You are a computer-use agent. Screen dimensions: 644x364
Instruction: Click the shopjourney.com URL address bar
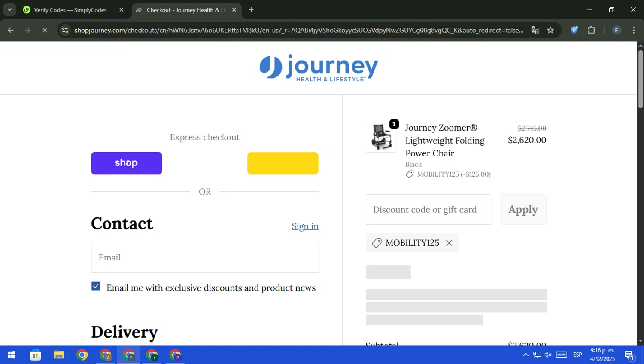coord(298,30)
